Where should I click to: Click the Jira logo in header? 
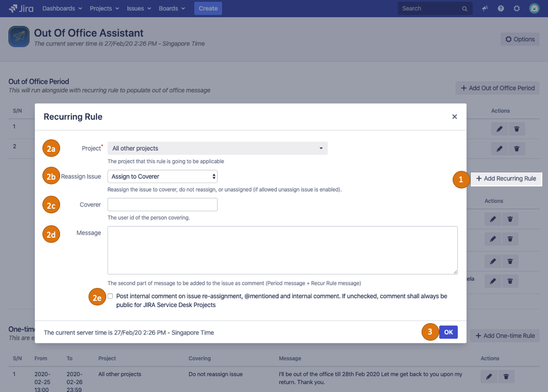[x=21, y=8]
